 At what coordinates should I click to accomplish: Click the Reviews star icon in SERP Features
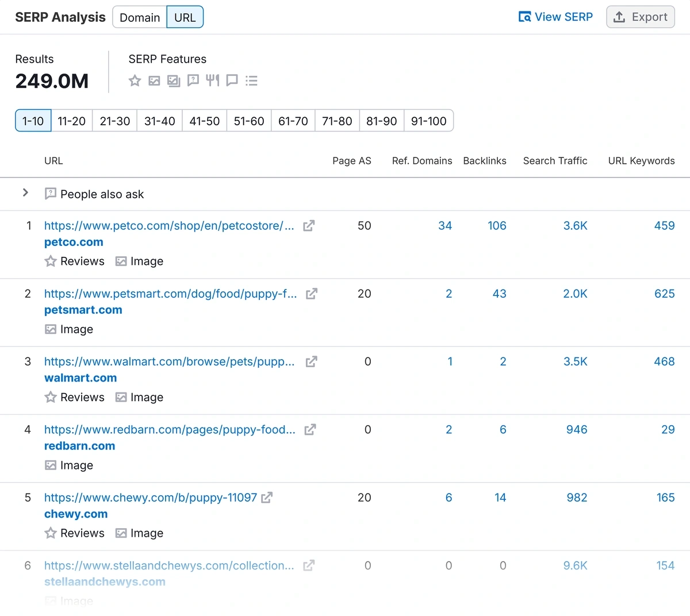tap(135, 80)
